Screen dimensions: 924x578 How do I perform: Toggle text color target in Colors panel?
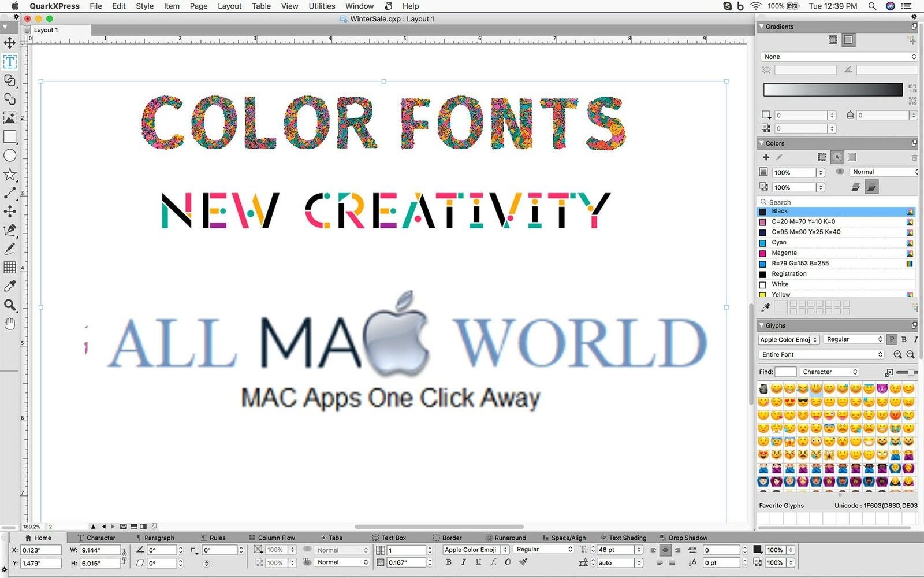tap(837, 157)
